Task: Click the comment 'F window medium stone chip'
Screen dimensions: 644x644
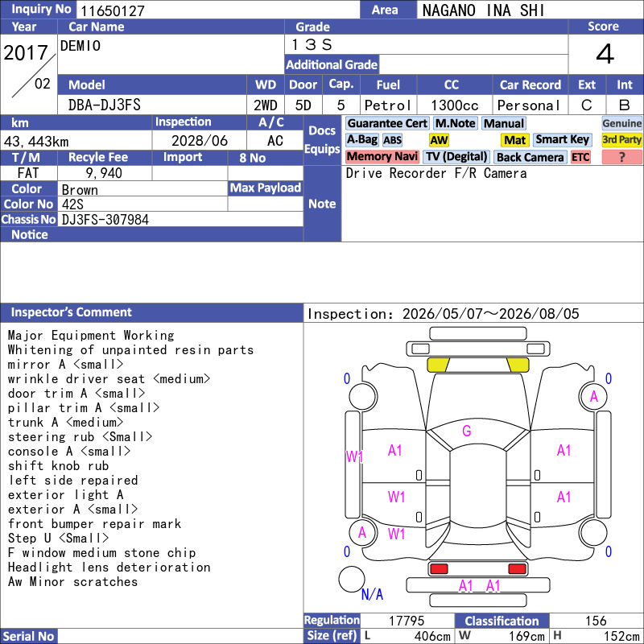Action: tap(102, 553)
